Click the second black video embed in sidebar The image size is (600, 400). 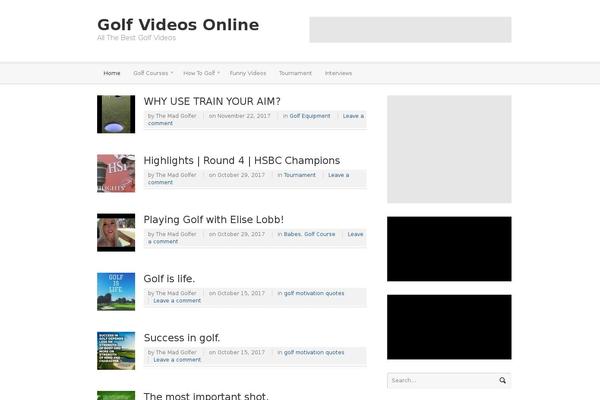click(449, 327)
